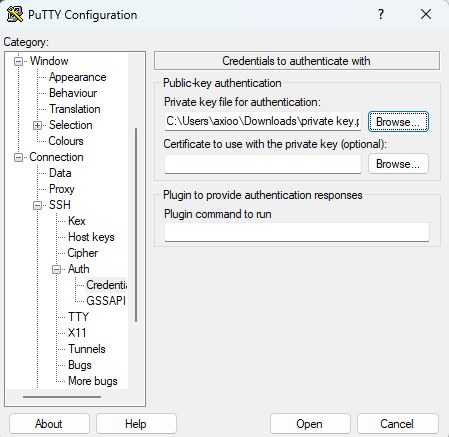
Task: Select the Credentials tree item
Action: click(x=106, y=285)
